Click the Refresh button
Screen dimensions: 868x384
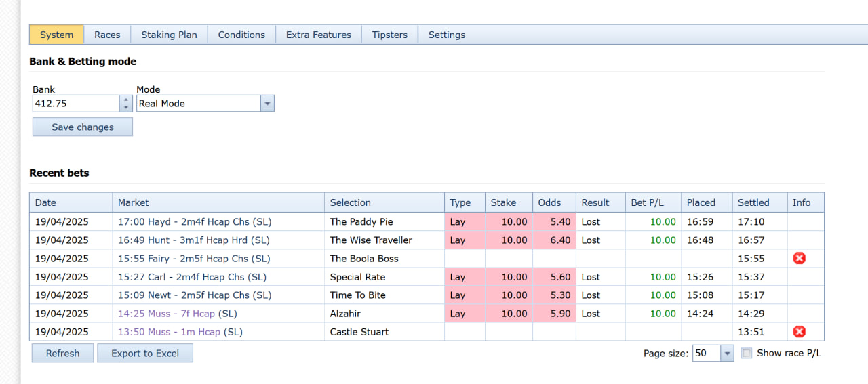pos(62,353)
